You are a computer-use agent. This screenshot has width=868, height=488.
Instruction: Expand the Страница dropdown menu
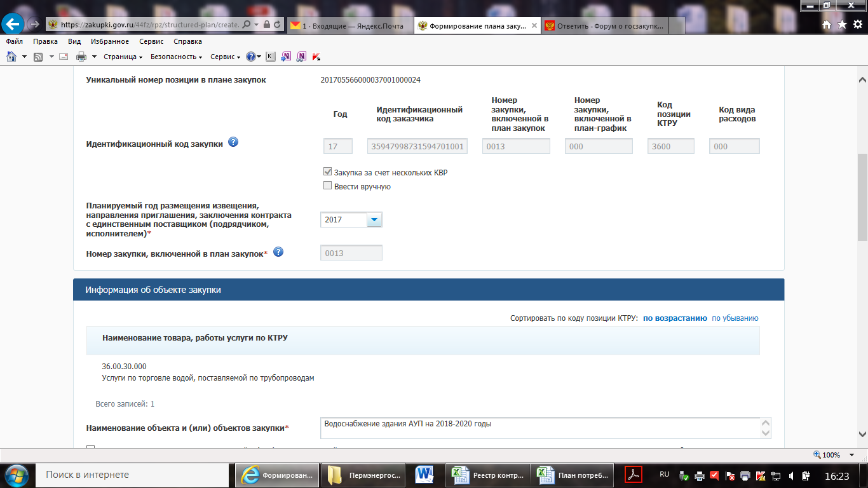pos(123,57)
